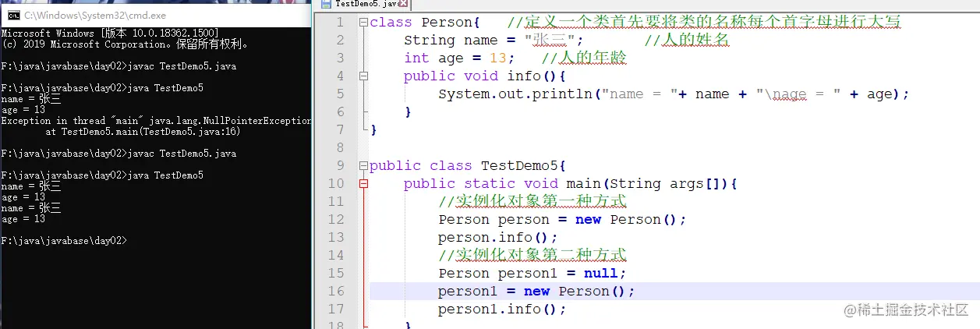Click comment '//实例化对象第二种方式'

(532, 255)
